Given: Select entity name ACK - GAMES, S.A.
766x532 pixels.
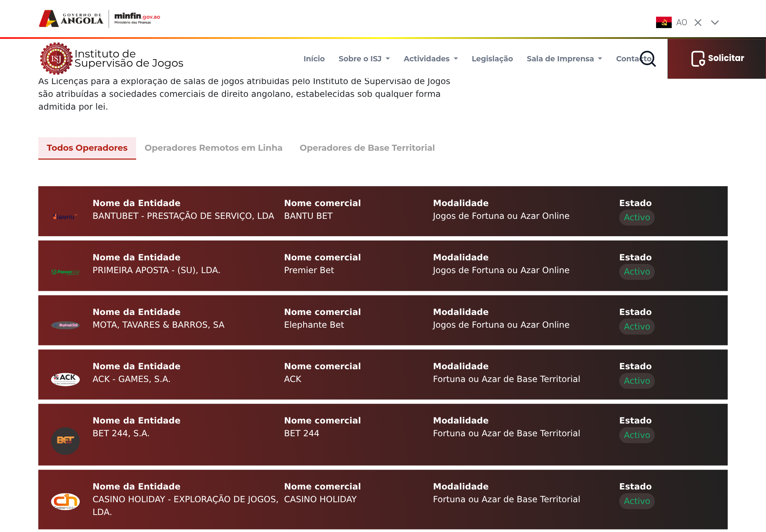Looking at the screenshot, I should click(x=132, y=379).
